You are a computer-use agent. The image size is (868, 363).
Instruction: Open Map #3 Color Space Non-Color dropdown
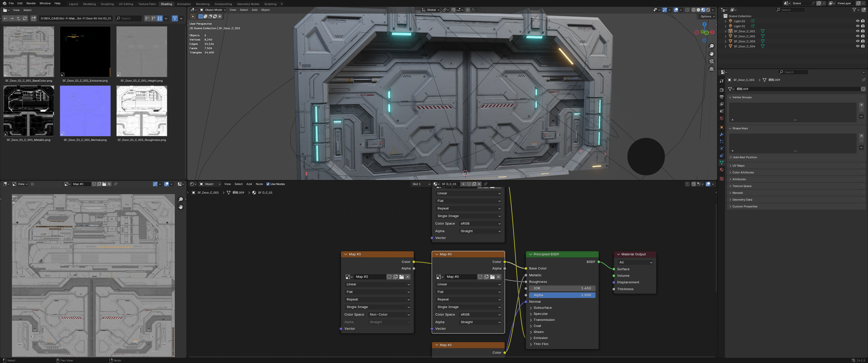(389, 315)
